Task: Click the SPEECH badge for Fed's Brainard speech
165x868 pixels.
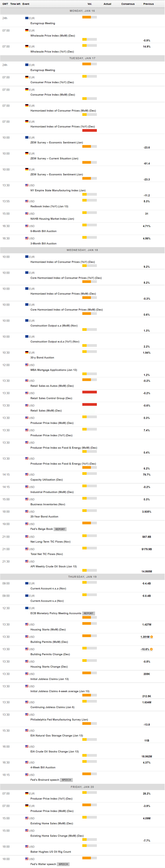Action: point(66,780)
